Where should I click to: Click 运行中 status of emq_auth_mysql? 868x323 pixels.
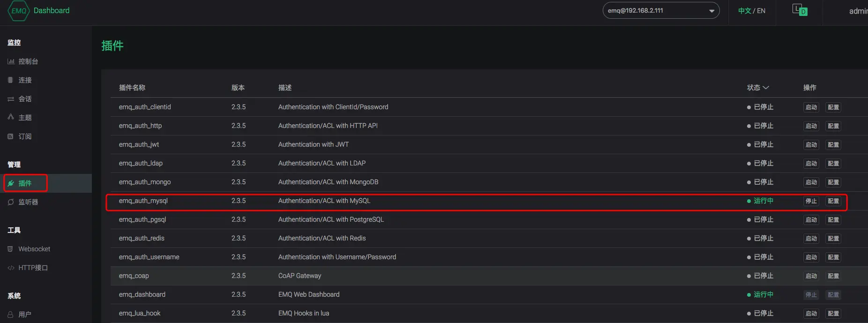pyautogui.click(x=760, y=201)
